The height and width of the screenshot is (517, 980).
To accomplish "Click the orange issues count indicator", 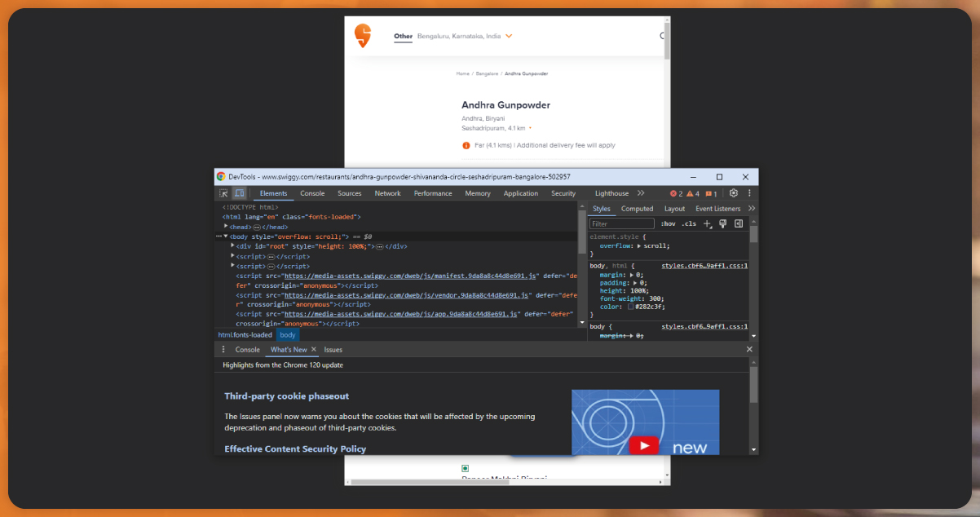I will click(x=711, y=193).
